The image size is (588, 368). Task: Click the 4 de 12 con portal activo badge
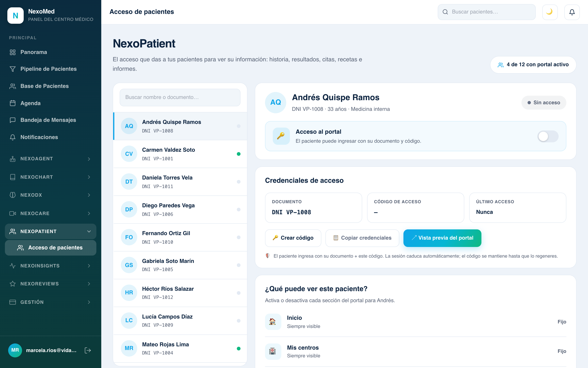click(x=533, y=65)
